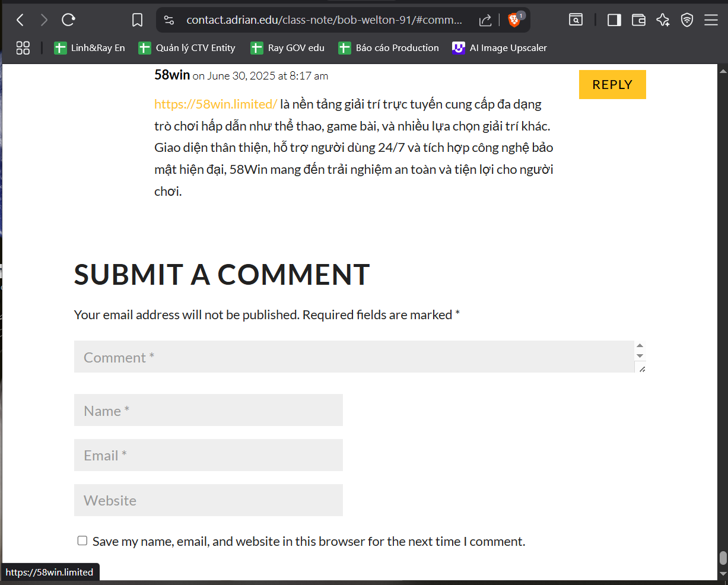Launch Leo AI assistant
The height and width of the screenshot is (585, 728).
(x=663, y=20)
